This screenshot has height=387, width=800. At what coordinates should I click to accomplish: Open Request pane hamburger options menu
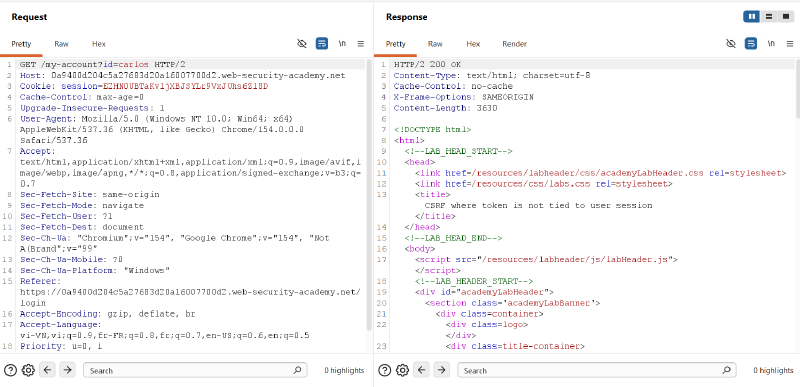361,44
